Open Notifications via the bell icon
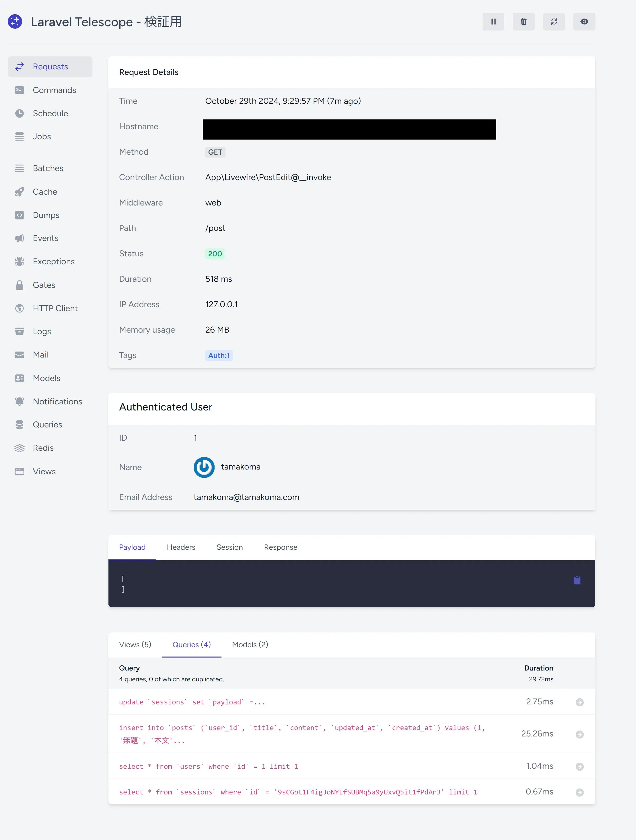 click(x=20, y=401)
